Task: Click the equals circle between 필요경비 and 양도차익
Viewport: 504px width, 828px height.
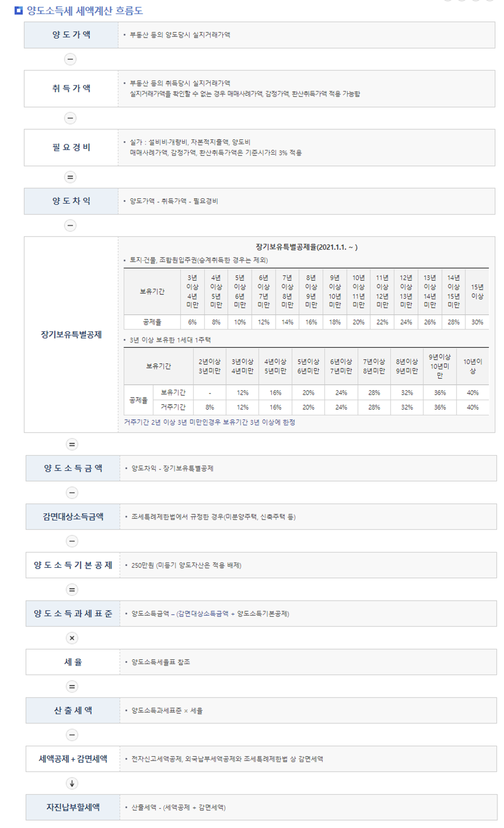Action: (x=70, y=177)
